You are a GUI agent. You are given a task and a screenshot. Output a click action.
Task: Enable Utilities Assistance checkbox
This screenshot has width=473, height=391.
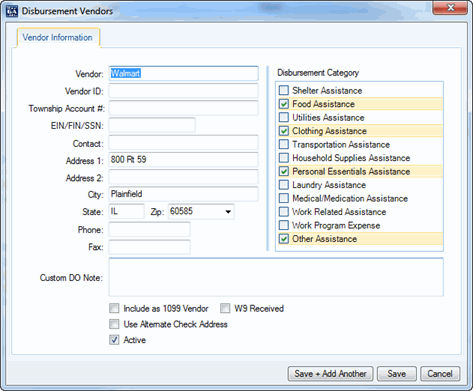pos(284,117)
